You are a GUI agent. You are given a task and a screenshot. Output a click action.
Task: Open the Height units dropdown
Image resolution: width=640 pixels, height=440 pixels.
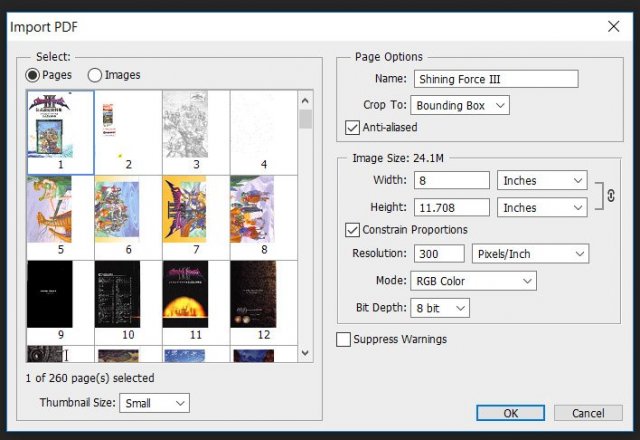pos(542,208)
